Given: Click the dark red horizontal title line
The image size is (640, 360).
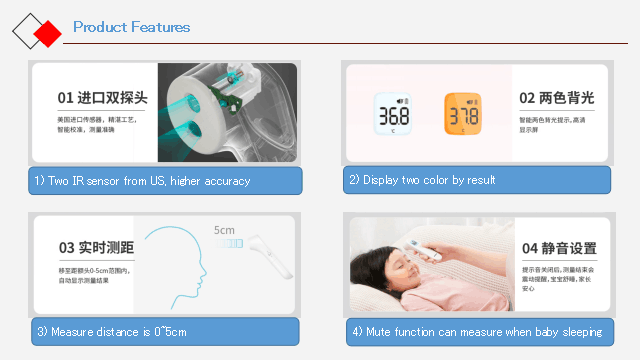Looking at the screenshot, I should pyautogui.click(x=345, y=43).
